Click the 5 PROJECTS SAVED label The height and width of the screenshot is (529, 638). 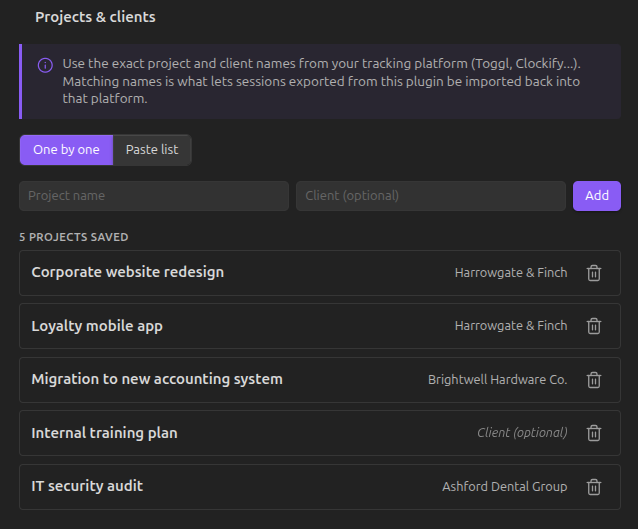74,237
